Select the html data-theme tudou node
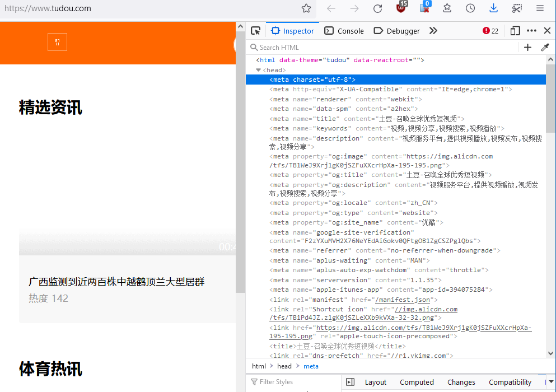Screen dimensions: 556x392 pos(340,60)
